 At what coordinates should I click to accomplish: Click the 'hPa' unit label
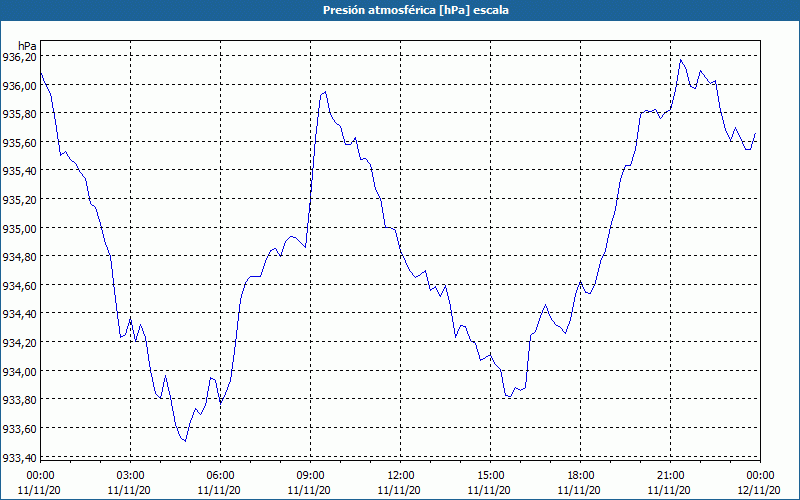27,46
